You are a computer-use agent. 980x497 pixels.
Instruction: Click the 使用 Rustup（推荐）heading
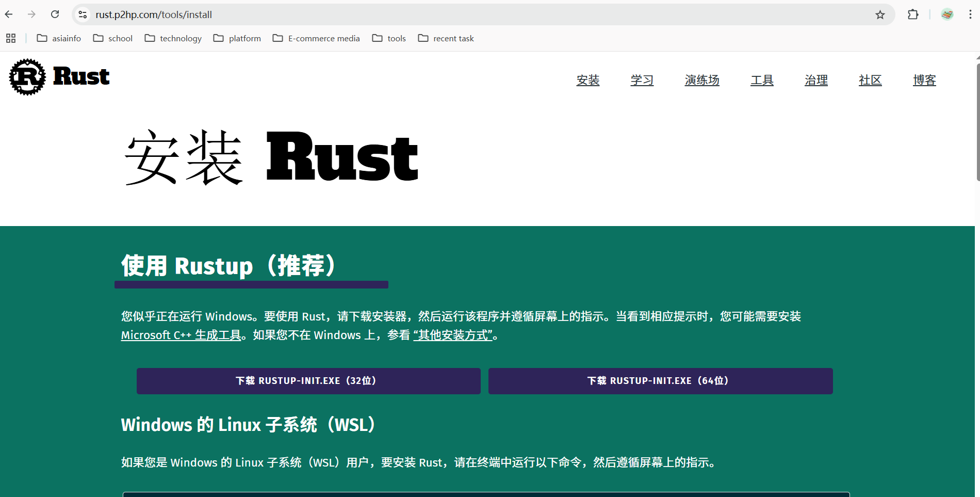[x=230, y=266]
